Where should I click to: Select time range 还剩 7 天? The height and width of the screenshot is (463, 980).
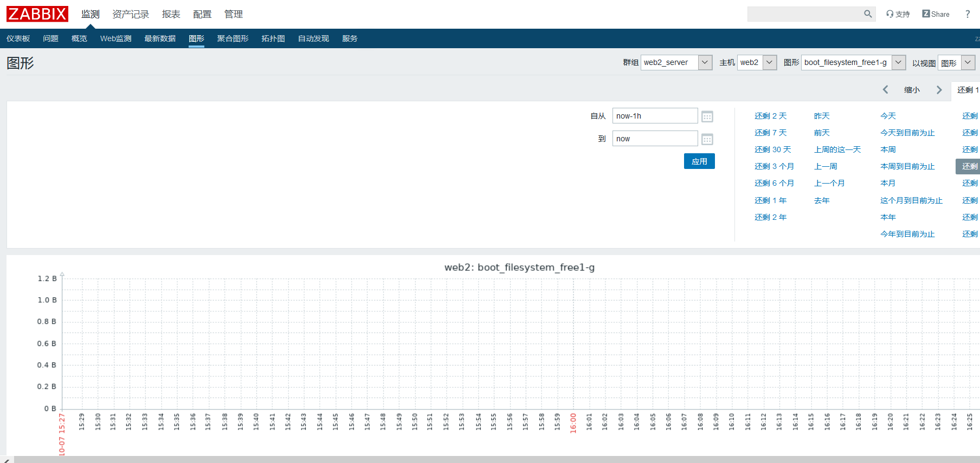click(770, 133)
